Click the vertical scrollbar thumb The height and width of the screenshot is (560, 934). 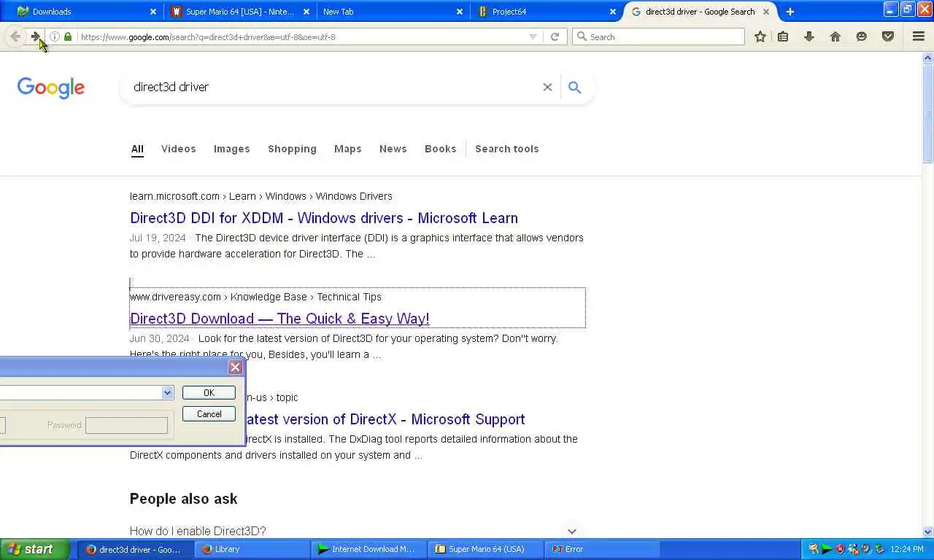[x=928, y=113]
